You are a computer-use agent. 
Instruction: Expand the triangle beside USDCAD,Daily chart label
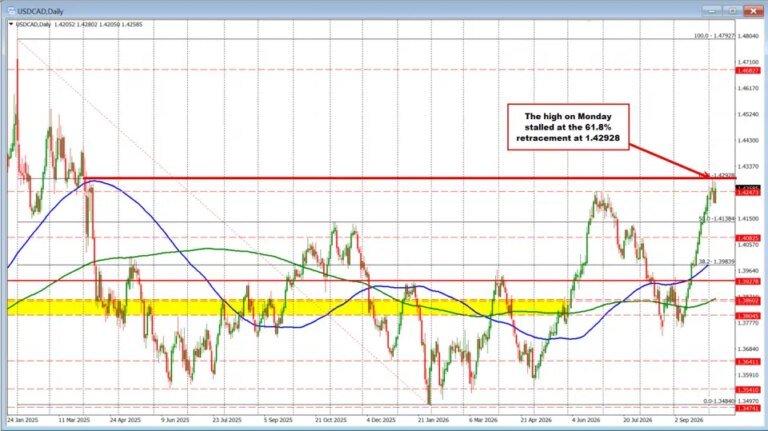point(11,24)
